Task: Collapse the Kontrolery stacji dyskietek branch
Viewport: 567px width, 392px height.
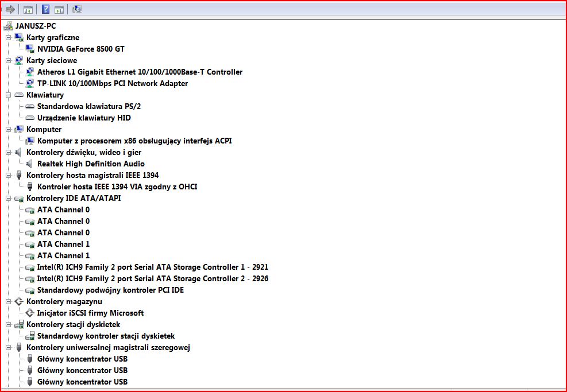Action: [8, 324]
